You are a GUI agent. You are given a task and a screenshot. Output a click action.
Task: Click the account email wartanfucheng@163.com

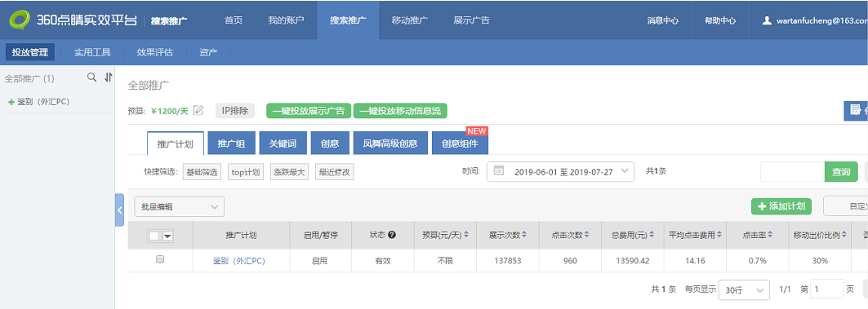(x=822, y=20)
